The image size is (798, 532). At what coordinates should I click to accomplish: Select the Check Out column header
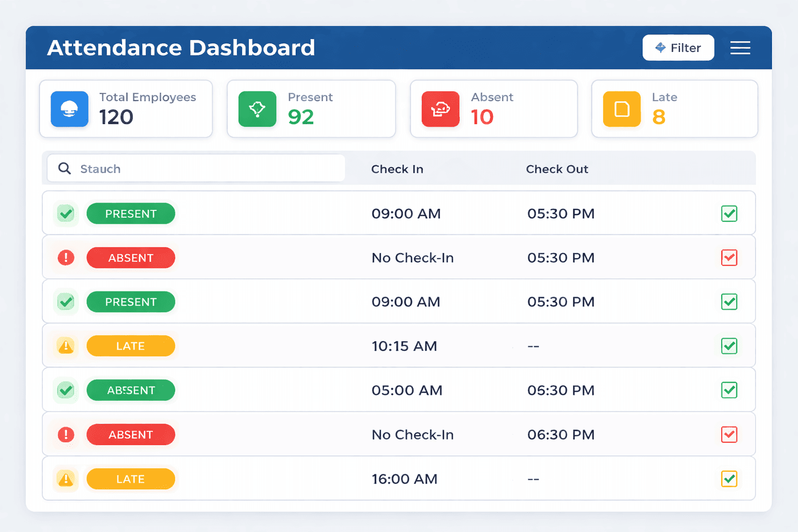pos(557,169)
